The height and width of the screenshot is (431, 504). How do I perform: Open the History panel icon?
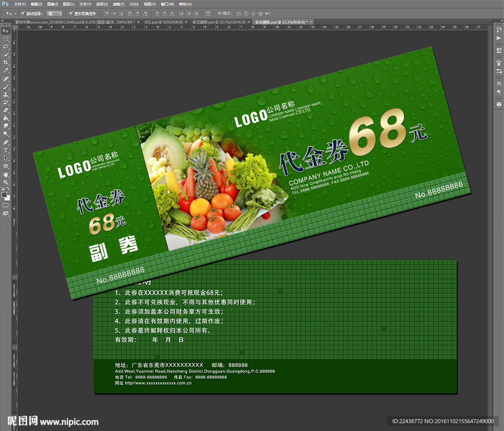pos(499,30)
